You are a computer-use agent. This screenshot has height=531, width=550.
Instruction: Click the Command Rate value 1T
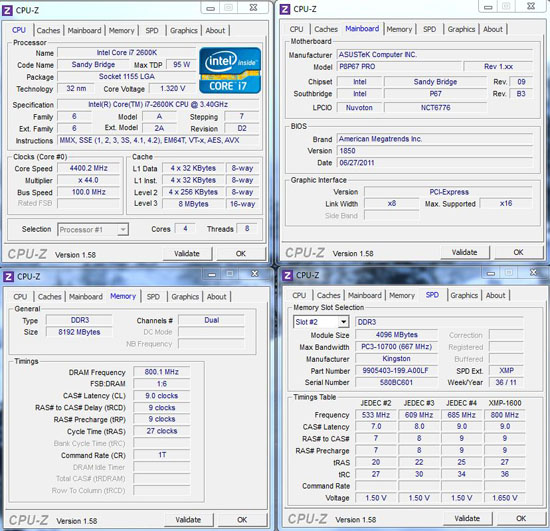point(161,455)
